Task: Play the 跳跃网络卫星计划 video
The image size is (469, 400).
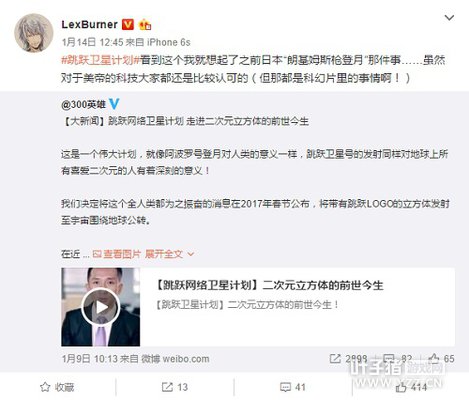Action: pyautogui.click(x=101, y=307)
